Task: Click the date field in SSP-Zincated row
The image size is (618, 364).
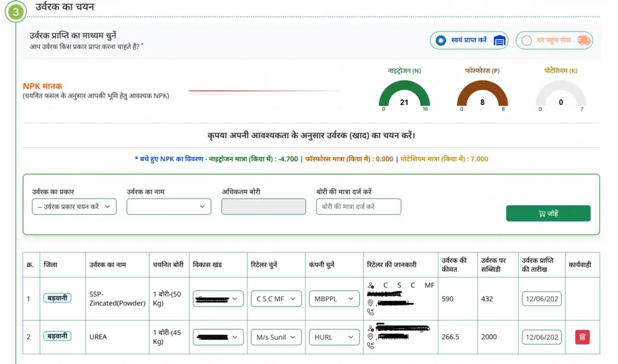Action: tap(541, 299)
